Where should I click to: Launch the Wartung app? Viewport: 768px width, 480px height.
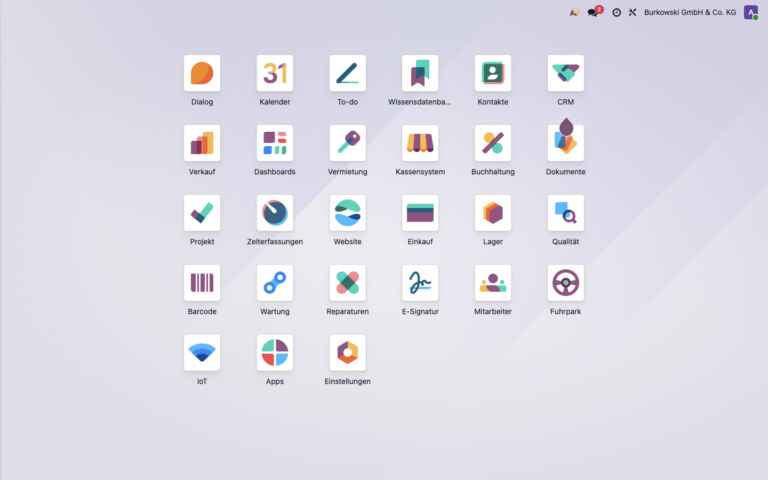pos(275,283)
